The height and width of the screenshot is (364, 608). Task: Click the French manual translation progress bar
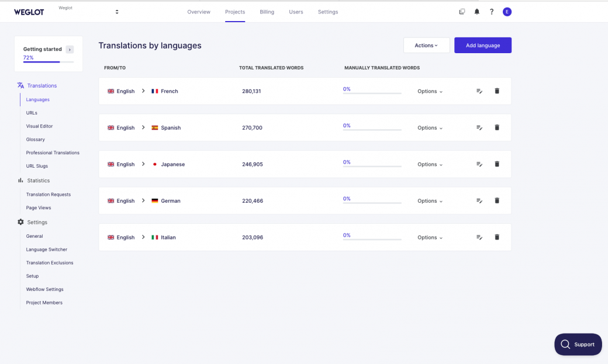(372, 93)
